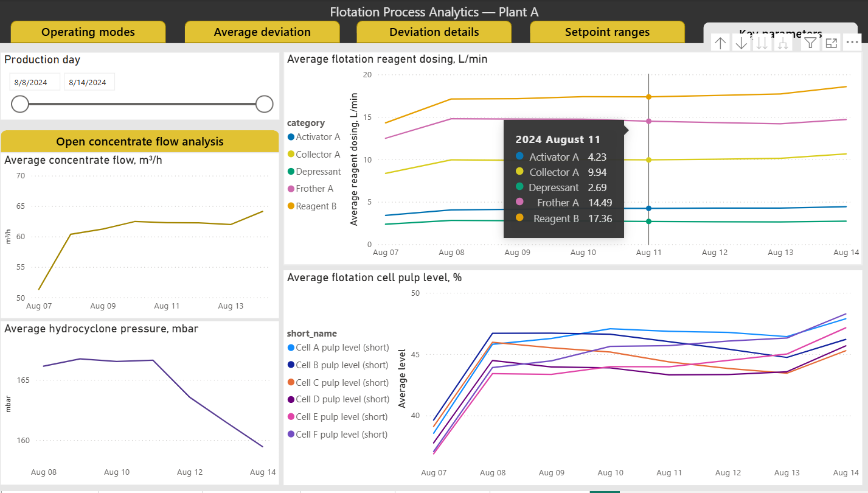
Task: Click the right production day slider handle
Action: pos(264,104)
